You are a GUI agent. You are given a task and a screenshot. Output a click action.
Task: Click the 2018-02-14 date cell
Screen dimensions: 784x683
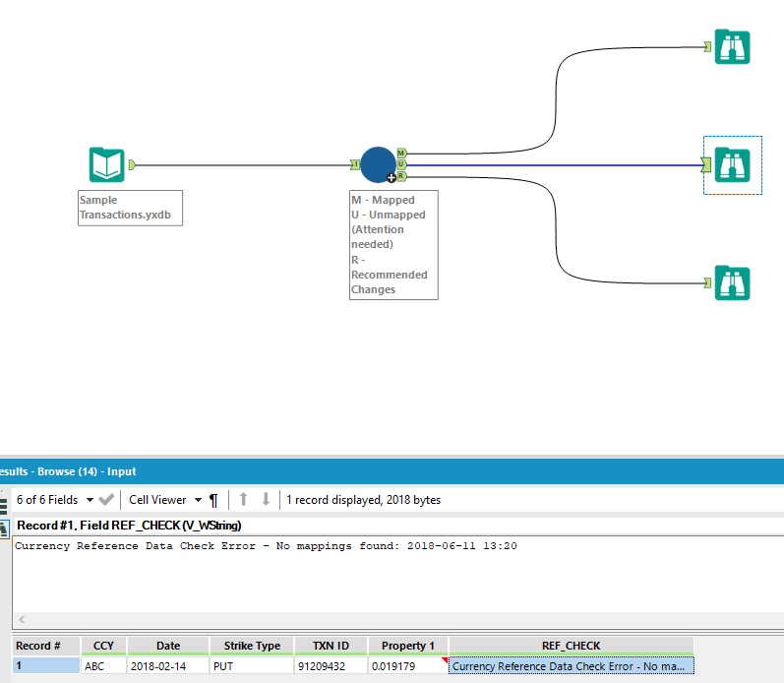[168, 666]
